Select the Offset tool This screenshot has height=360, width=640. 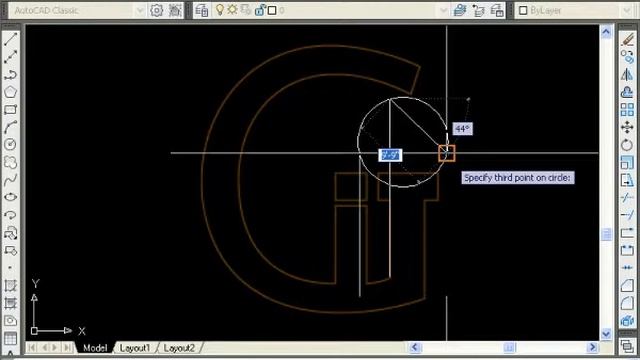coord(627,92)
